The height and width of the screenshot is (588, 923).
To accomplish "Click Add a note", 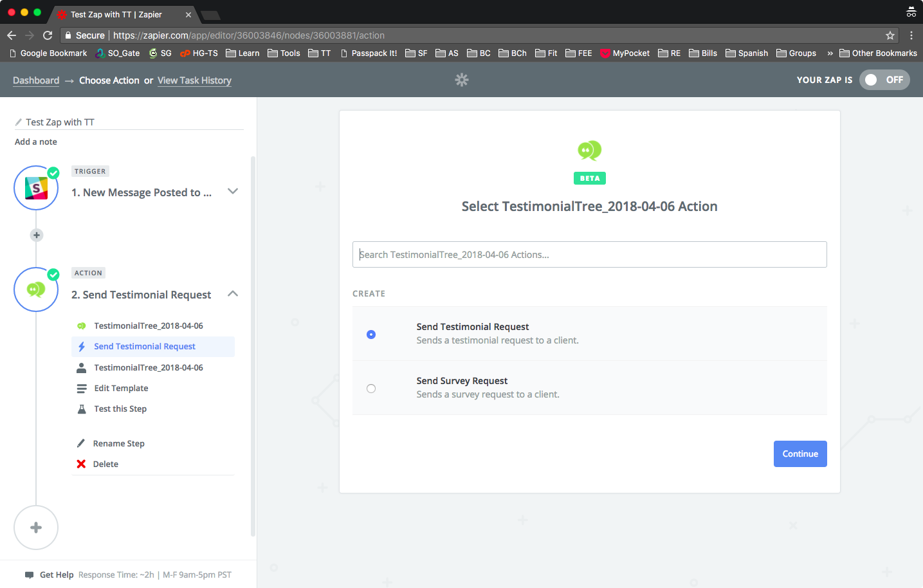I will [36, 142].
